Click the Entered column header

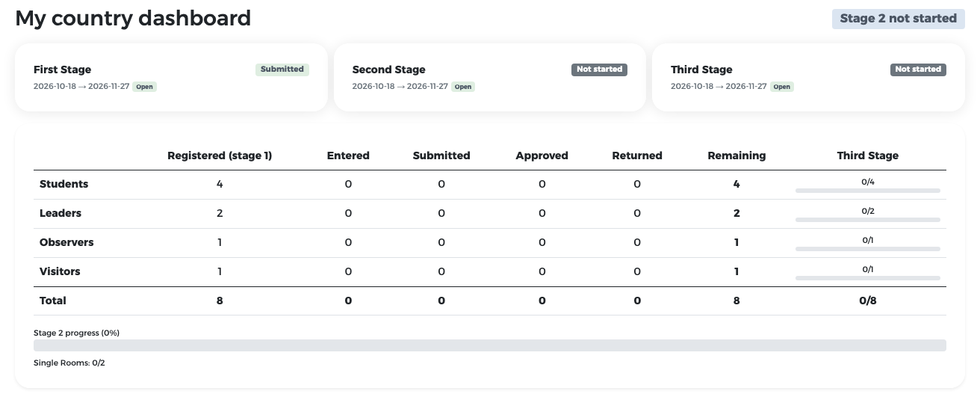pos(348,156)
